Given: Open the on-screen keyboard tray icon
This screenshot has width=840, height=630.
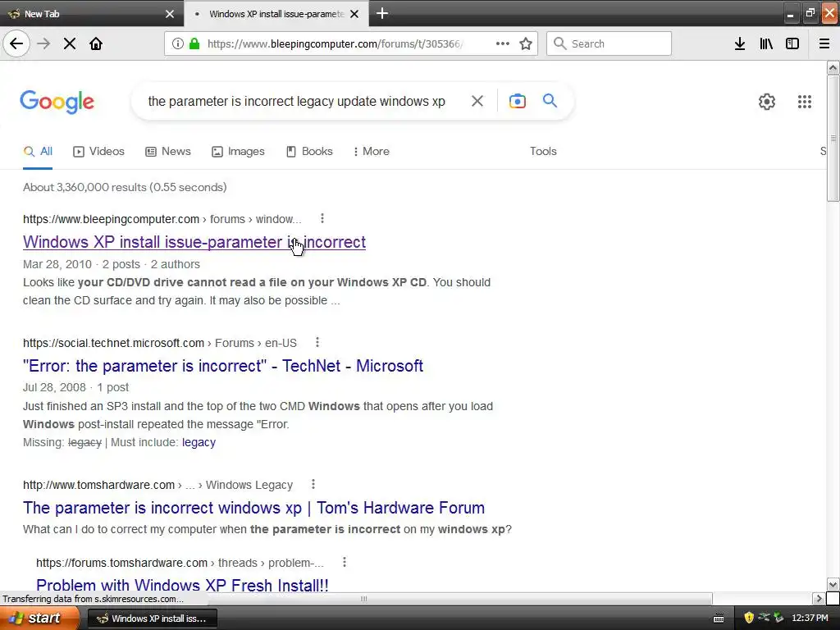Looking at the screenshot, I should click(x=719, y=619).
